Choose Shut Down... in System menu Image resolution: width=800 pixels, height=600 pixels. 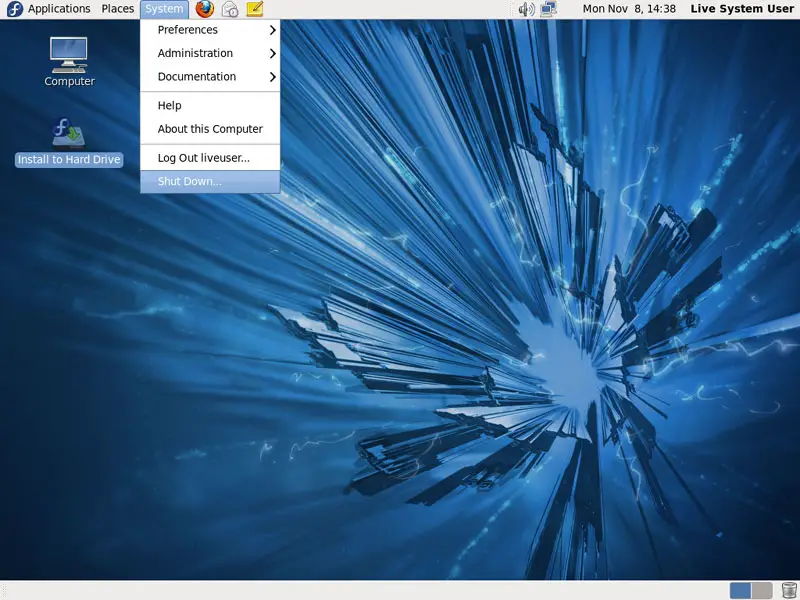pos(210,182)
